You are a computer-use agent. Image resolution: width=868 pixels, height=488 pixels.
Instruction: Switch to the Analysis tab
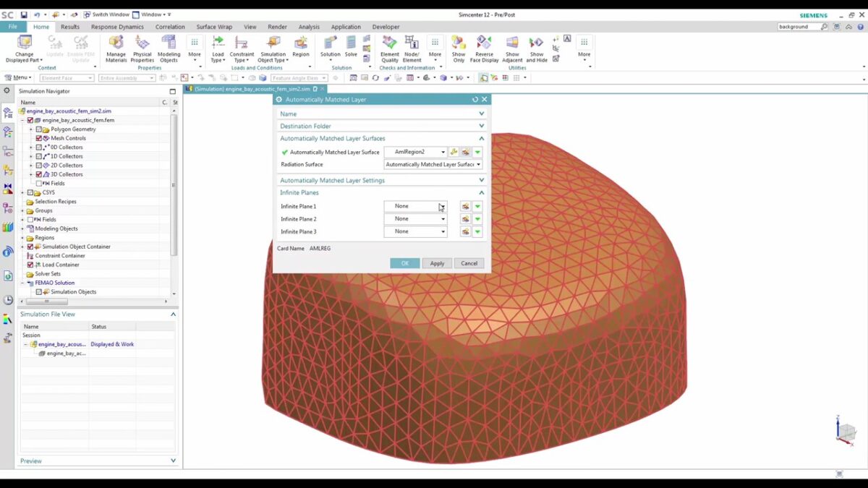[309, 27]
